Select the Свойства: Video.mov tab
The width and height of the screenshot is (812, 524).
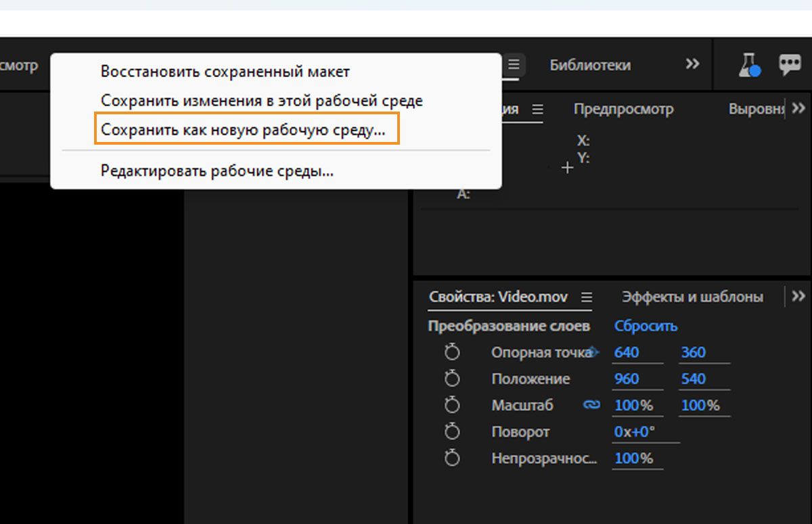(498, 297)
